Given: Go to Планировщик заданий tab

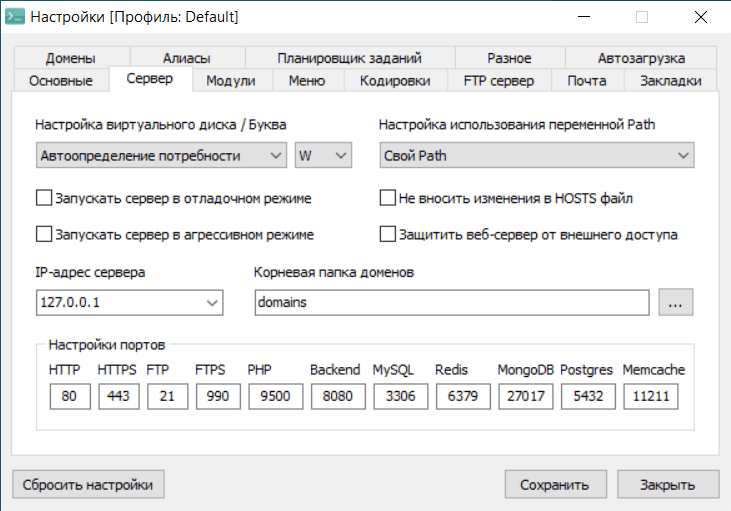Looking at the screenshot, I should 350,58.
